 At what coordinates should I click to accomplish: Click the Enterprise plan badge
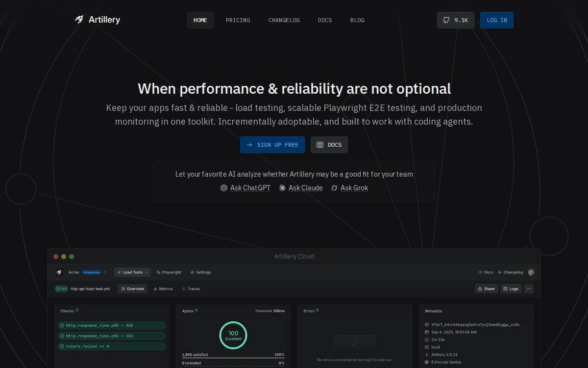[92, 272]
